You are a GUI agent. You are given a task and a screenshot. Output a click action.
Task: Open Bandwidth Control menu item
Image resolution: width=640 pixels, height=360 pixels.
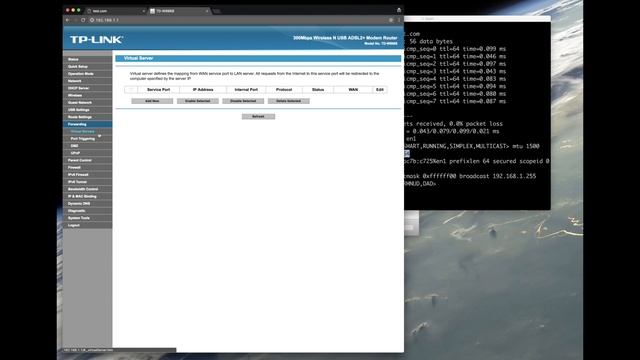click(x=87, y=189)
